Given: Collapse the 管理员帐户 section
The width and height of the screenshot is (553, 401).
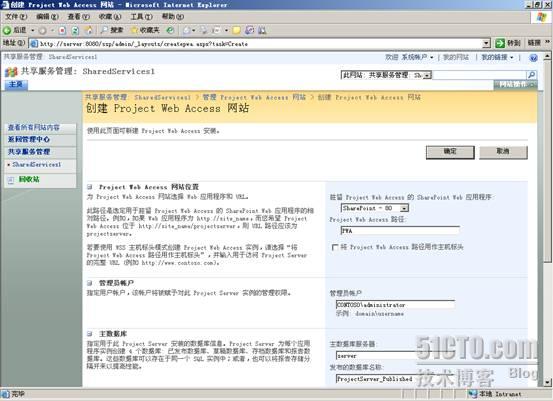Looking at the screenshot, I should pos(90,283).
